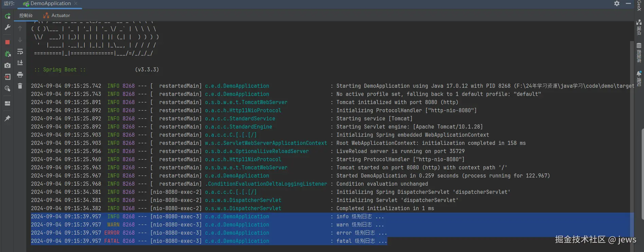Image resolution: width=644 pixels, height=252 pixels.
Task: Toggle soft-wrap in the console
Action: pos(20,51)
